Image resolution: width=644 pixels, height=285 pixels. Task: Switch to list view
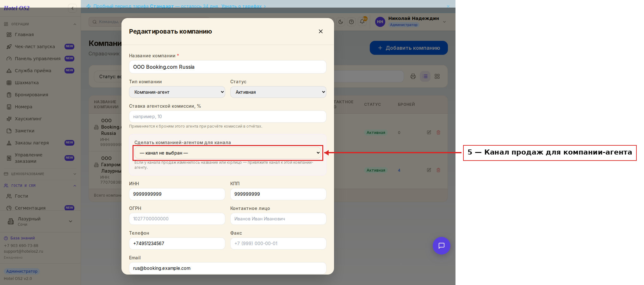pos(425,76)
